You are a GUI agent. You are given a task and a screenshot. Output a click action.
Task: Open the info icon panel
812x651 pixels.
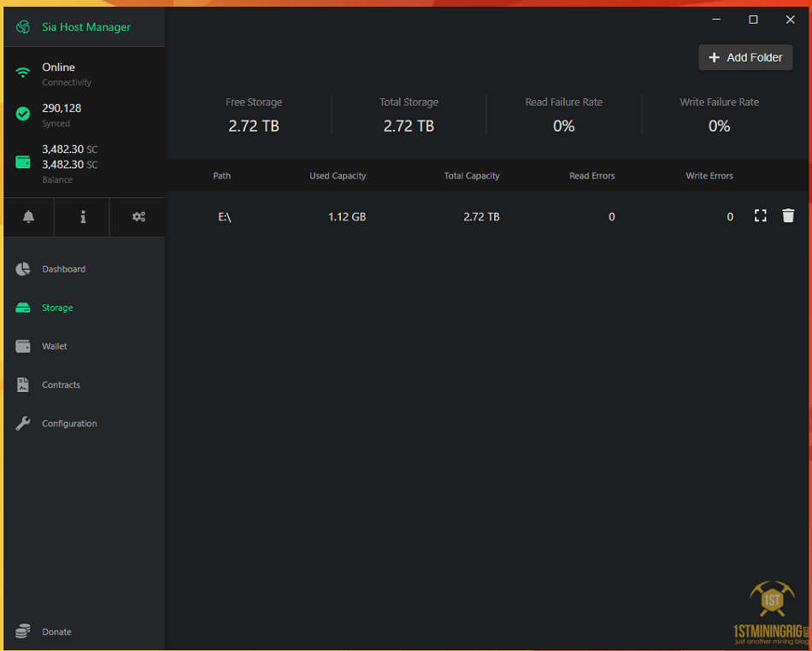(x=83, y=217)
